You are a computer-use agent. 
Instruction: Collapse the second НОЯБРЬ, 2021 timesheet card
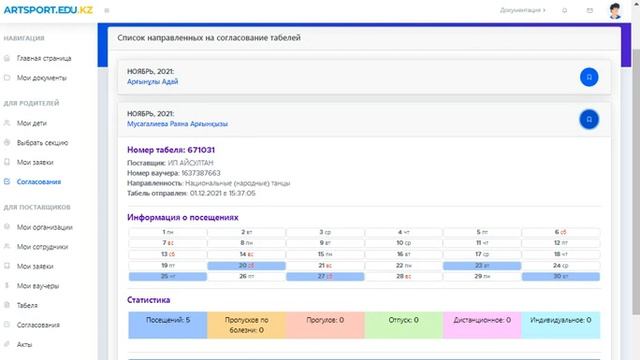[364, 120]
